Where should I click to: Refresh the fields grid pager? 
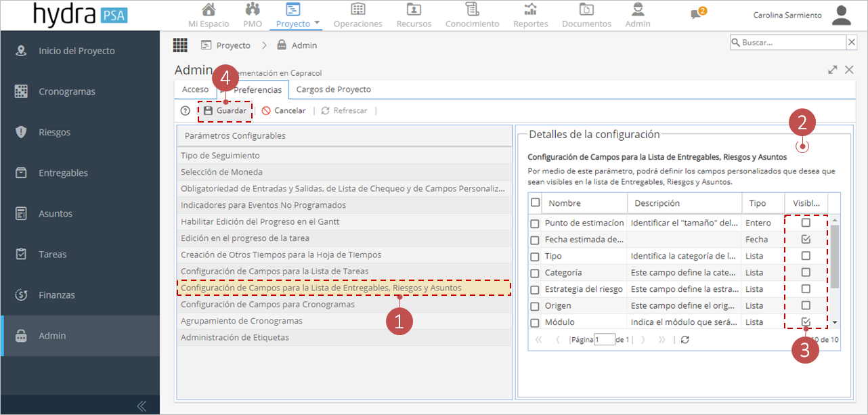point(685,340)
